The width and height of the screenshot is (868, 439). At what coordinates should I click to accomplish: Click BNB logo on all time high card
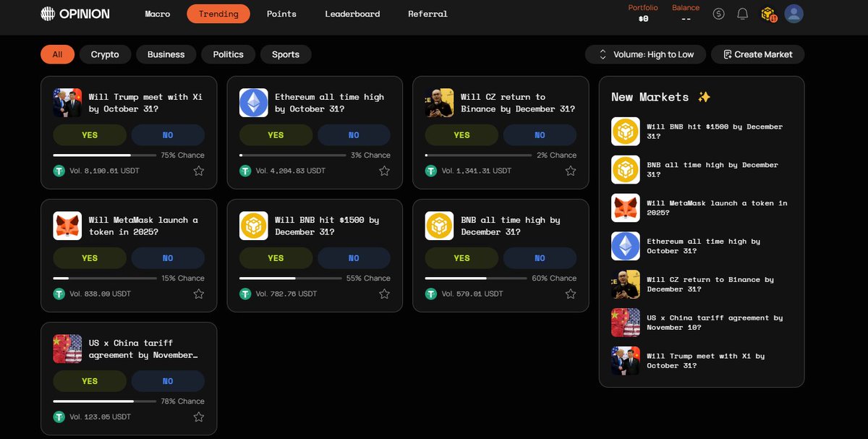coord(440,226)
